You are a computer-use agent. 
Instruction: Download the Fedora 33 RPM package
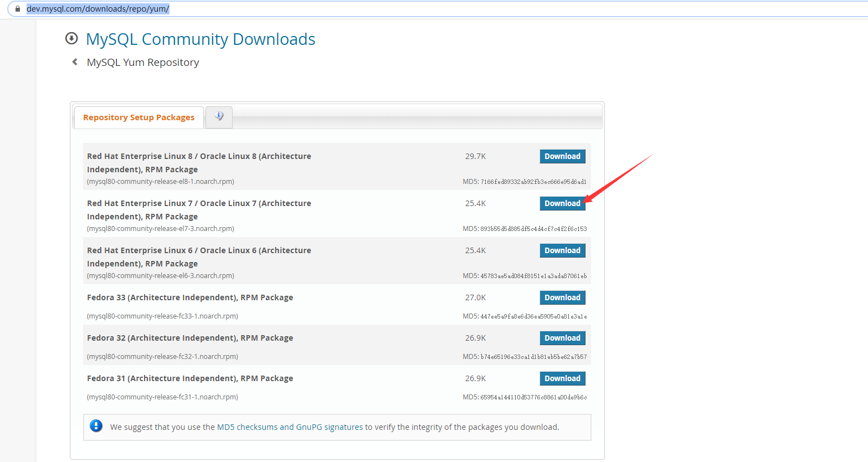pyautogui.click(x=562, y=297)
